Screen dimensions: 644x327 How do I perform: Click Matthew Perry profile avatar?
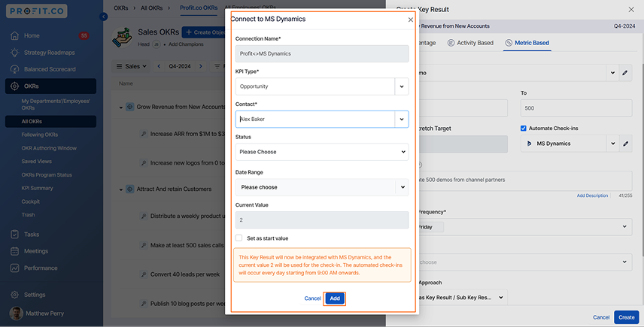coord(17,313)
